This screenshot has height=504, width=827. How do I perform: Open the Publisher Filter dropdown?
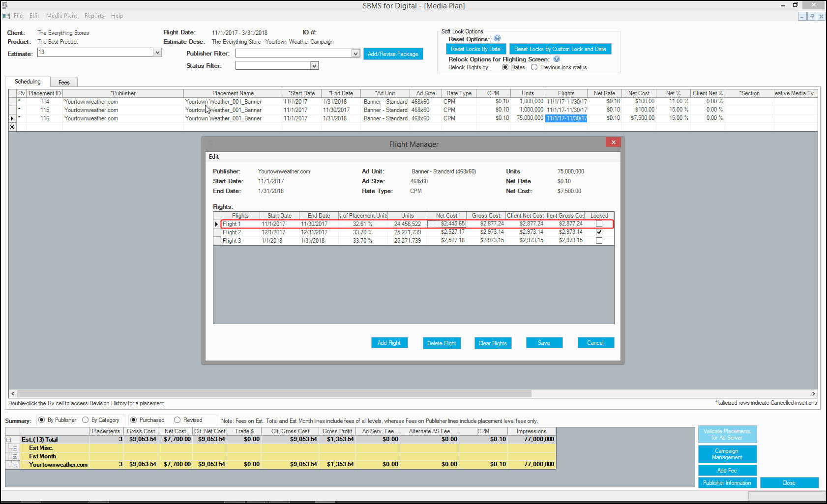click(355, 54)
